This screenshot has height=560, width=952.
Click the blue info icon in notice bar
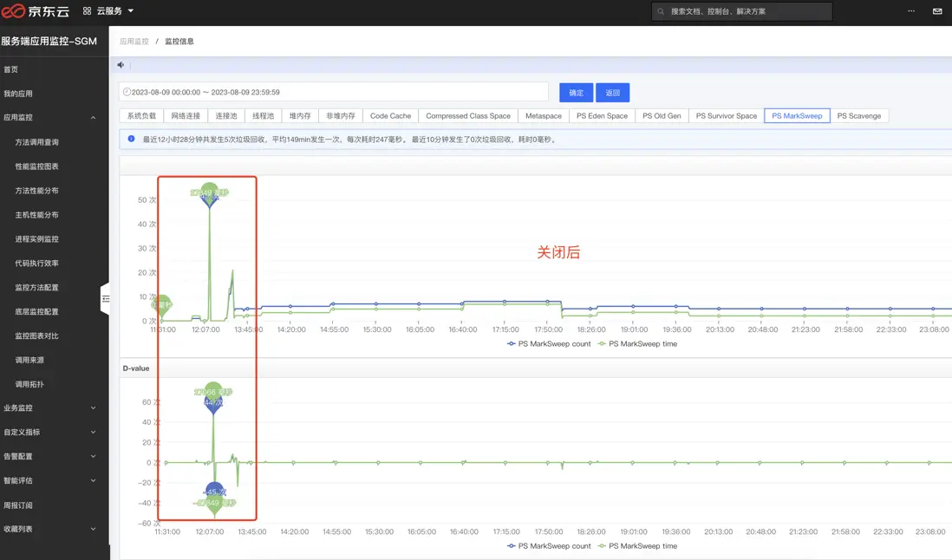(x=131, y=139)
